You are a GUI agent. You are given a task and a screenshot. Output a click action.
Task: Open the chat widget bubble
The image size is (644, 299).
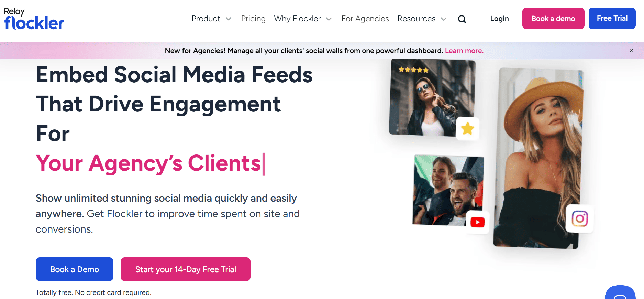point(620,292)
